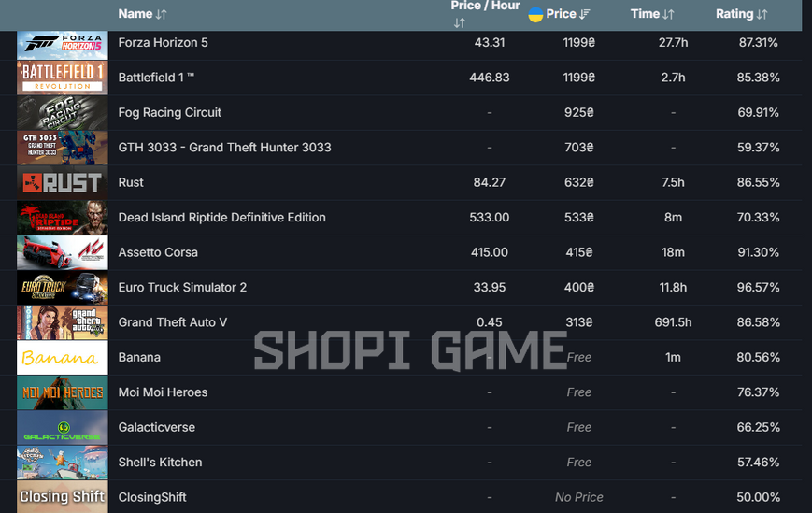The image size is (812, 513).
Task: Open the Fog Racing Circuit title
Action: pyautogui.click(x=170, y=112)
